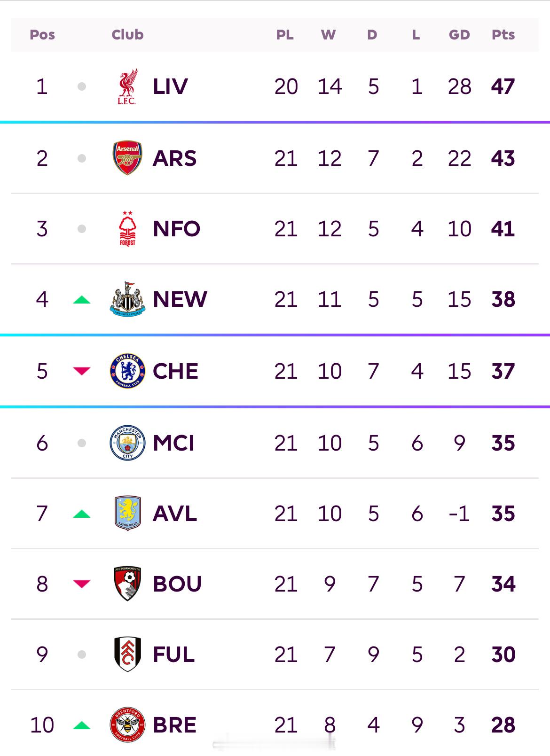Select the Club column header
The width and height of the screenshot is (550, 756).
coord(127,35)
